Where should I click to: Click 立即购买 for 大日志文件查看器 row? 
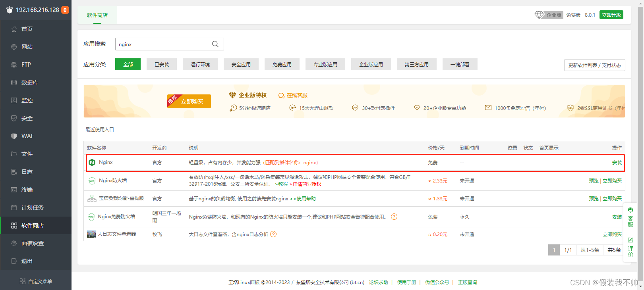612,234
